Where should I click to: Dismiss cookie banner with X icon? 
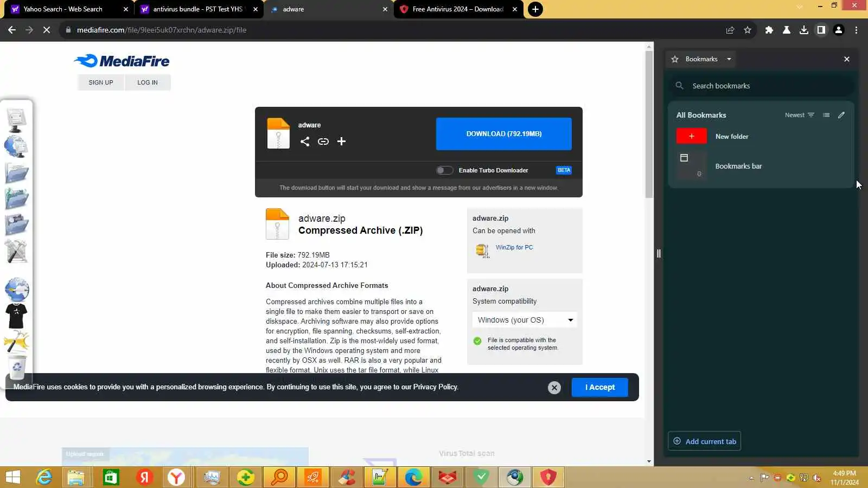click(x=554, y=388)
